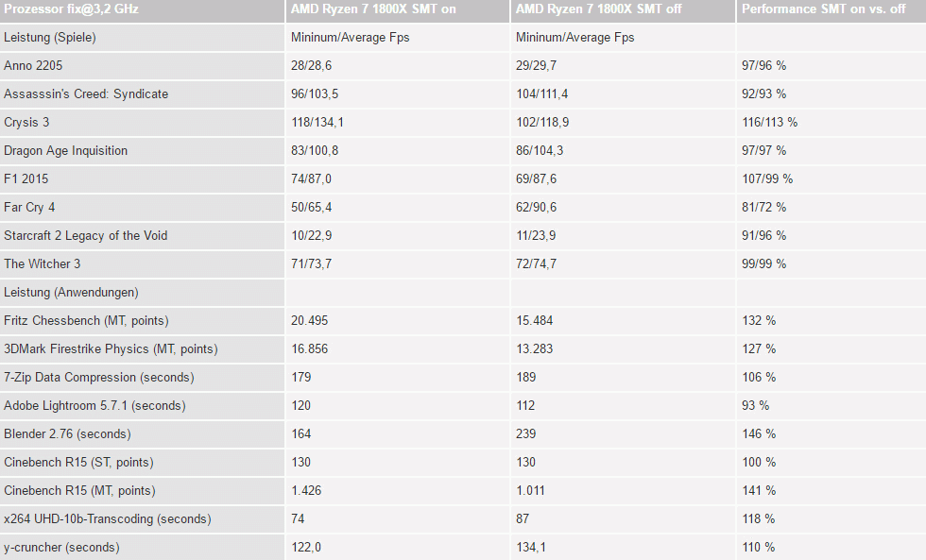The image size is (926, 560).
Task: Select 'Starcraft 2 Legacy of the Void' label
Action: point(86,235)
